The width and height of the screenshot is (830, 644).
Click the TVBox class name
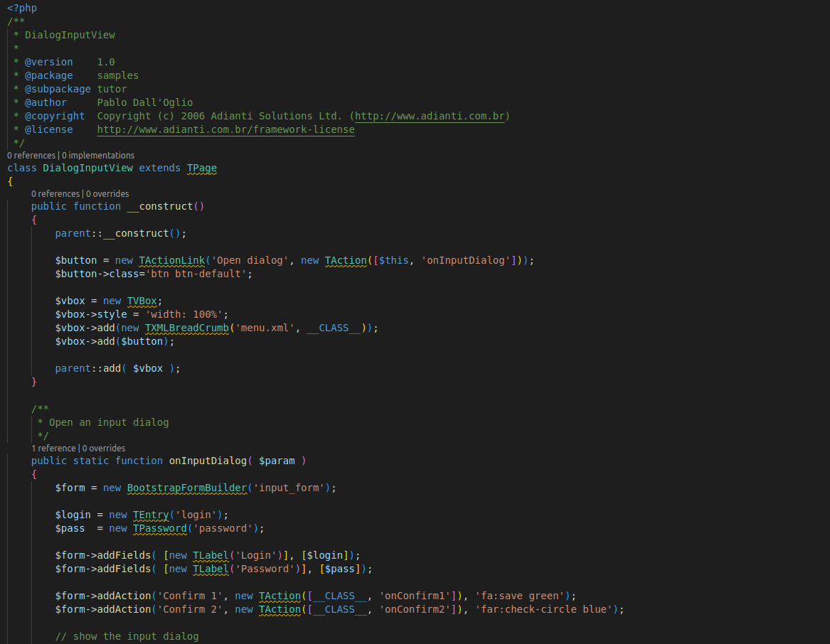tap(142, 301)
